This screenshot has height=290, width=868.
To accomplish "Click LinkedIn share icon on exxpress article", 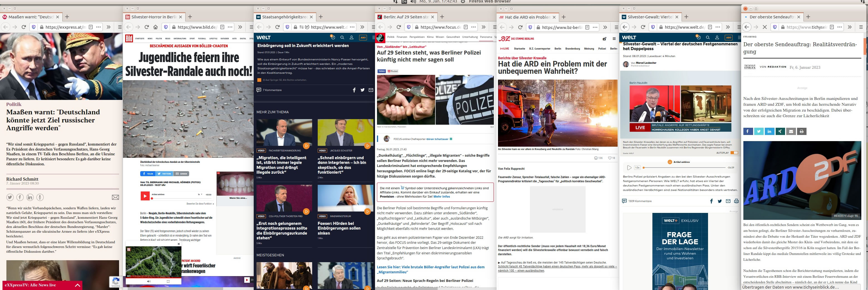I will point(30,197).
